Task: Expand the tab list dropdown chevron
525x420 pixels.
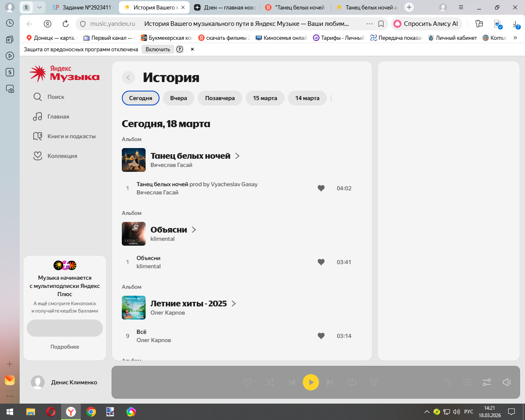Action: [x=39, y=7]
